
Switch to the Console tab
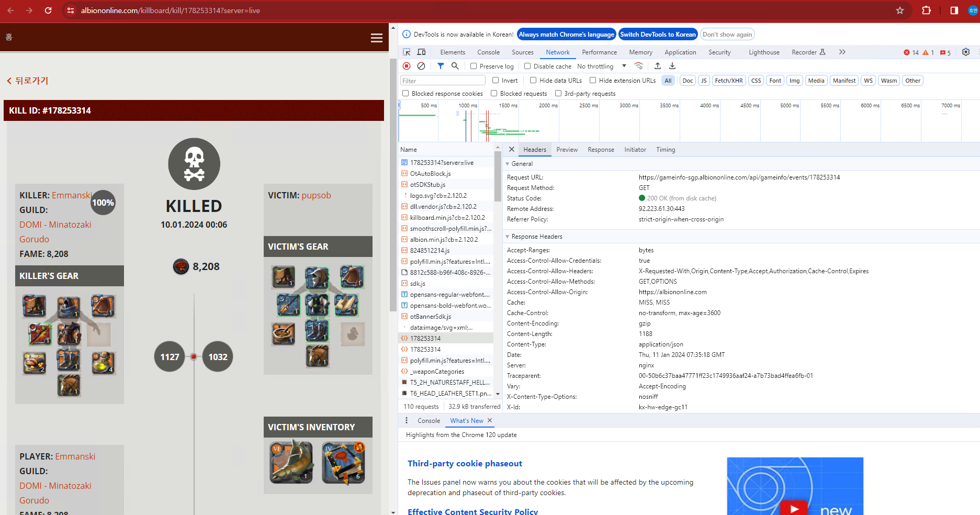pyautogui.click(x=488, y=52)
